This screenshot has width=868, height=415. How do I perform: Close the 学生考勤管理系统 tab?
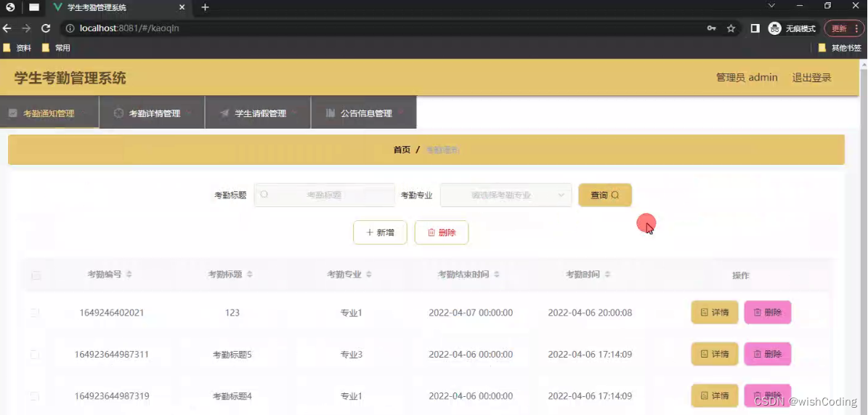[182, 8]
